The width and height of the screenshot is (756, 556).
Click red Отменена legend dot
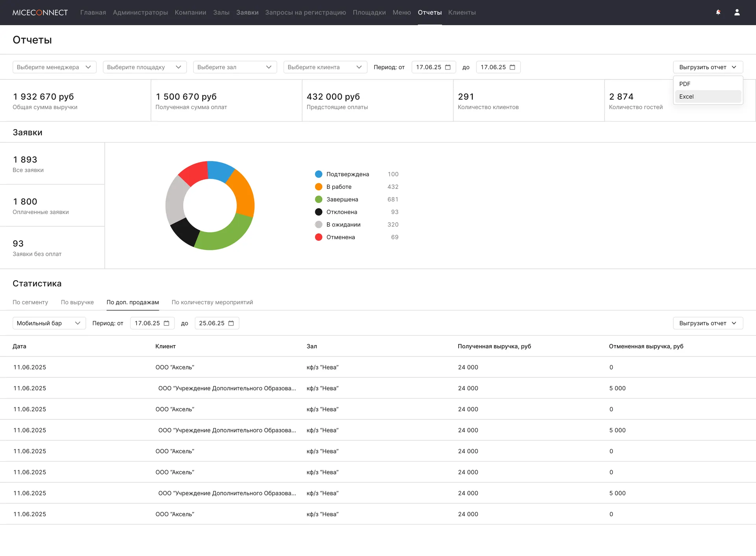pyautogui.click(x=319, y=237)
